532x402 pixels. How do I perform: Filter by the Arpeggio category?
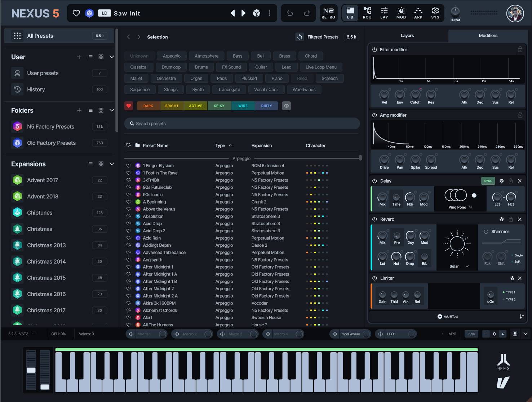point(172,56)
